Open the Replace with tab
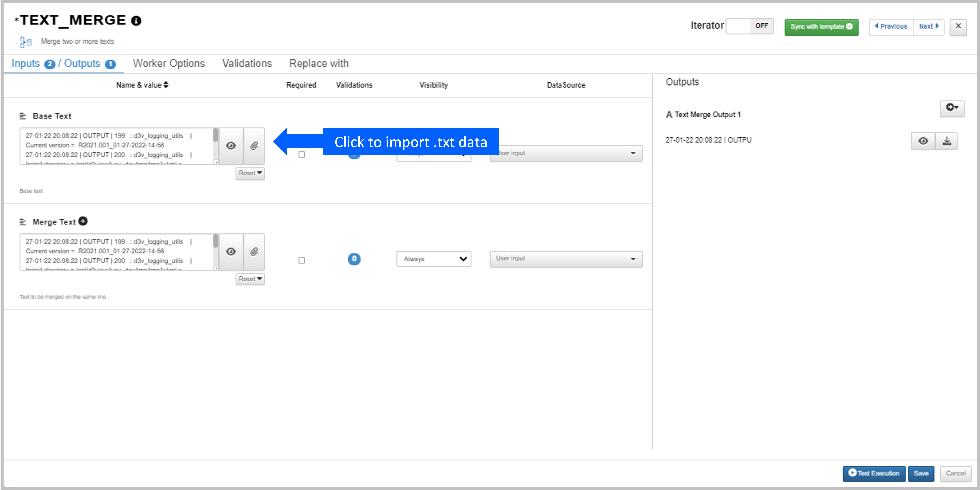Image resolution: width=980 pixels, height=490 pixels. pyautogui.click(x=319, y=64)
